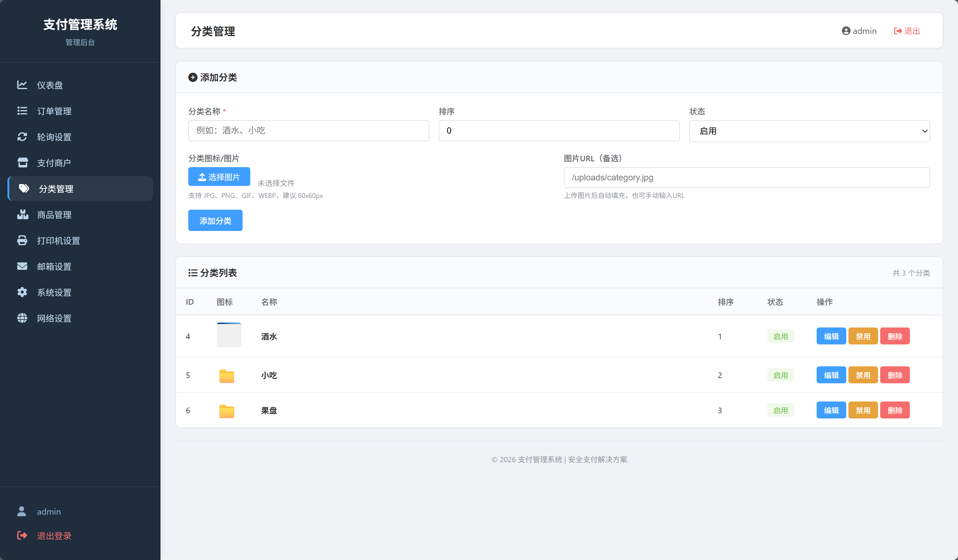958x560 pixels.
Task: Click the 邮箱设置 envelope icon
Action: (22, 266)
